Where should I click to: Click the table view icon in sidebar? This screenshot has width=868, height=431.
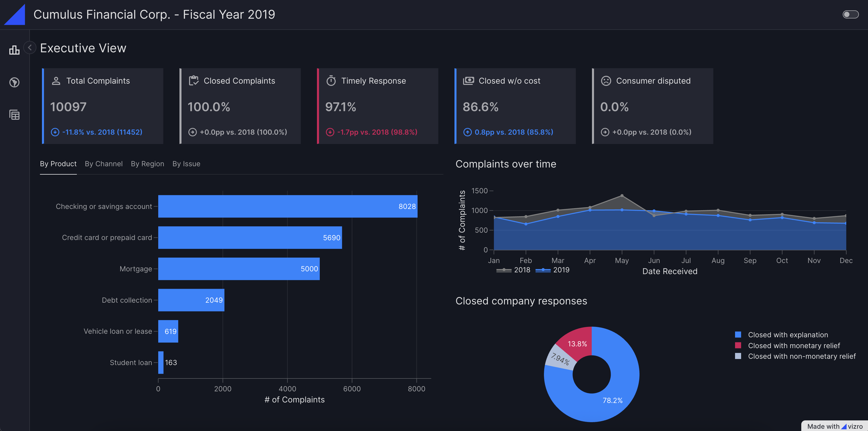tap(14, 114)
